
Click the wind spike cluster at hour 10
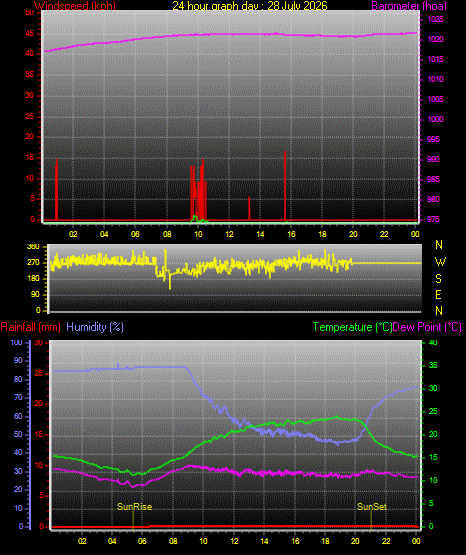point(199,190)
